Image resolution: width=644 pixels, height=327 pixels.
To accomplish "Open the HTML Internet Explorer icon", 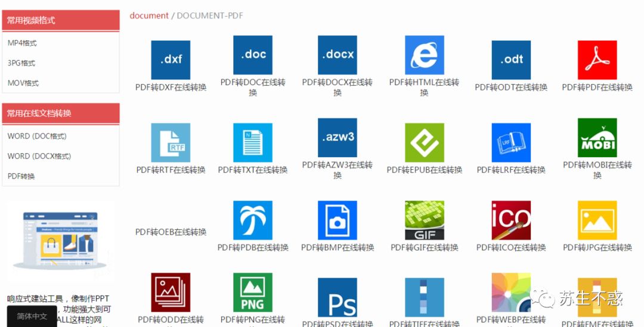I will [425, 55].
